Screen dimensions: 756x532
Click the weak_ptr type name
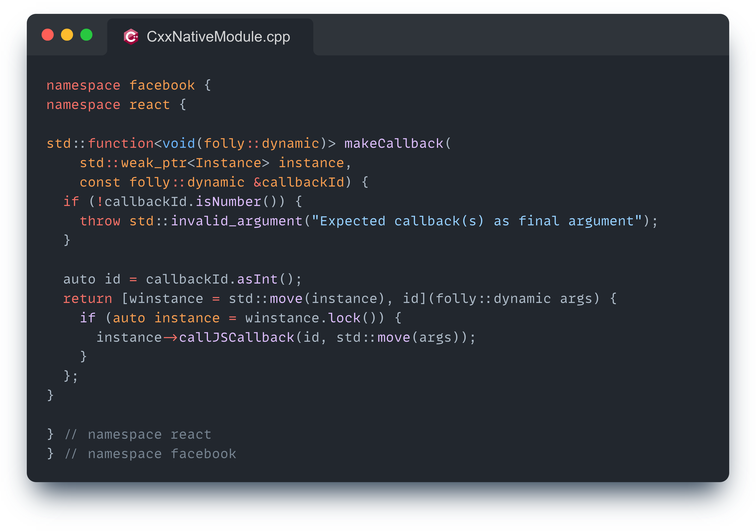coord(154,163)
